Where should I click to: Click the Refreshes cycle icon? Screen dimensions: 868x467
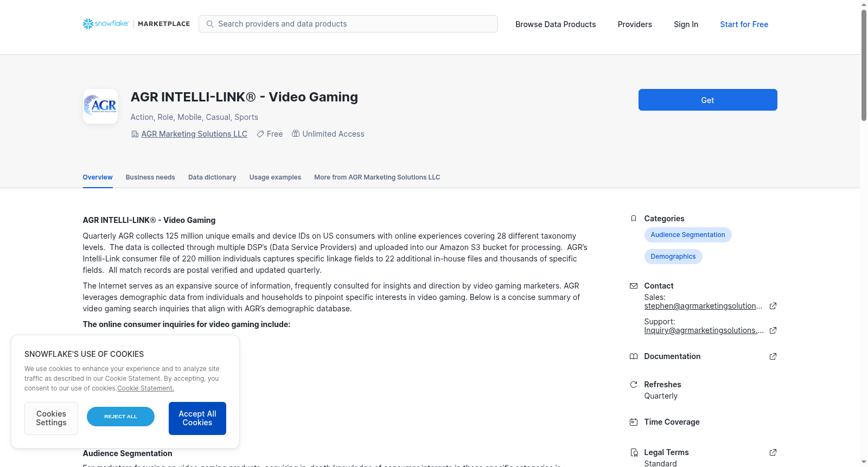pos(634,385)
